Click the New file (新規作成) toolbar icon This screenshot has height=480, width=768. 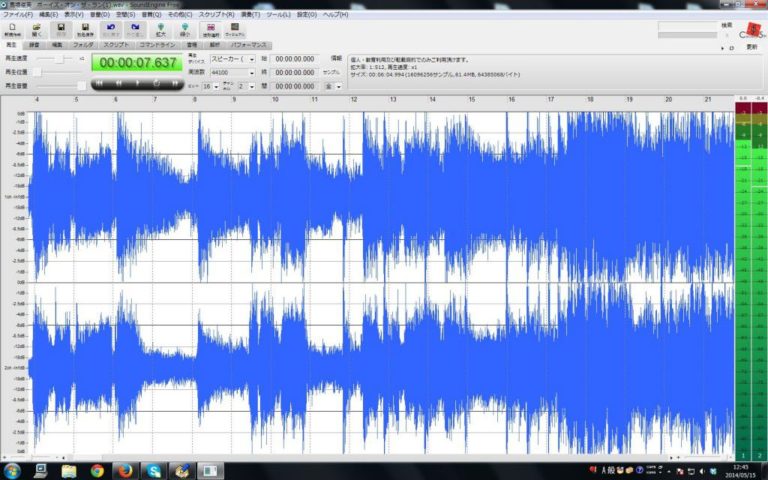[x=12, y=29]
